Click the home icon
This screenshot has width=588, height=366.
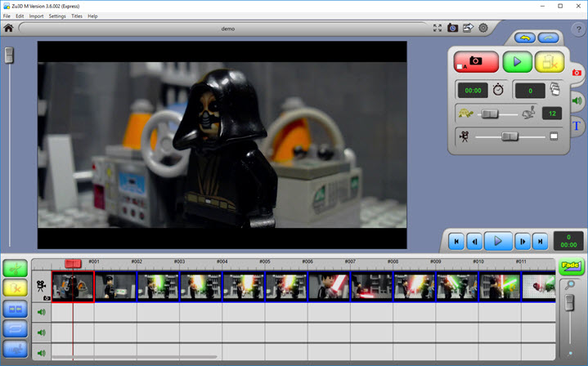click(8, 28)
